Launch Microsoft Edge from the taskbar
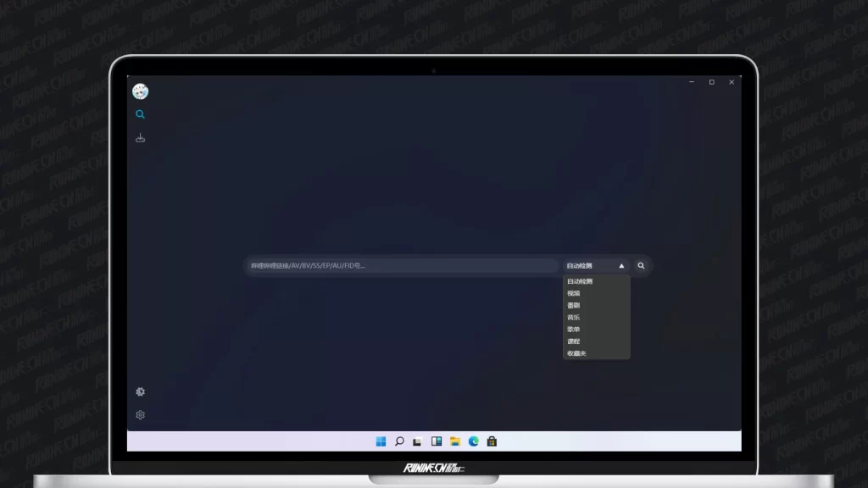 click(474, 441)
